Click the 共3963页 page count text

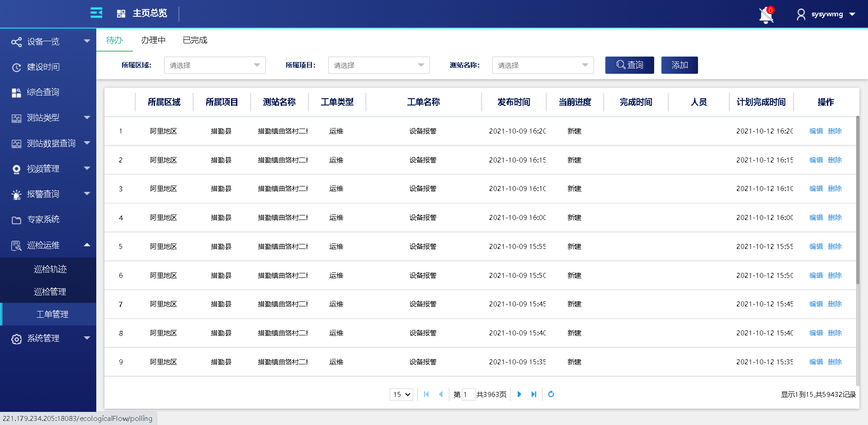(491, 395)
